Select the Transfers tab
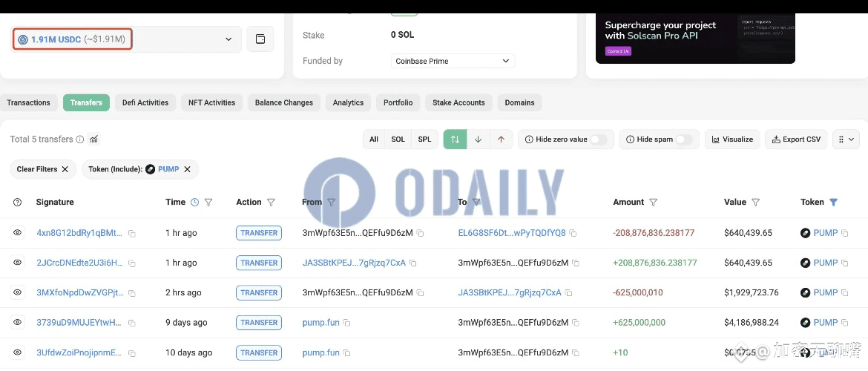The image size is (868, 371). point(86,102)
